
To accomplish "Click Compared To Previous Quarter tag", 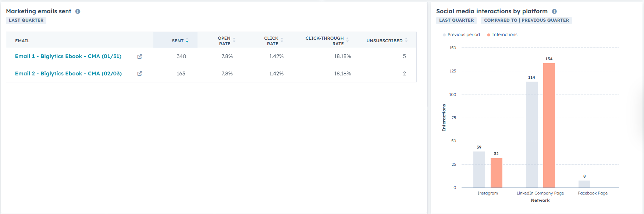I will [526, 20].
